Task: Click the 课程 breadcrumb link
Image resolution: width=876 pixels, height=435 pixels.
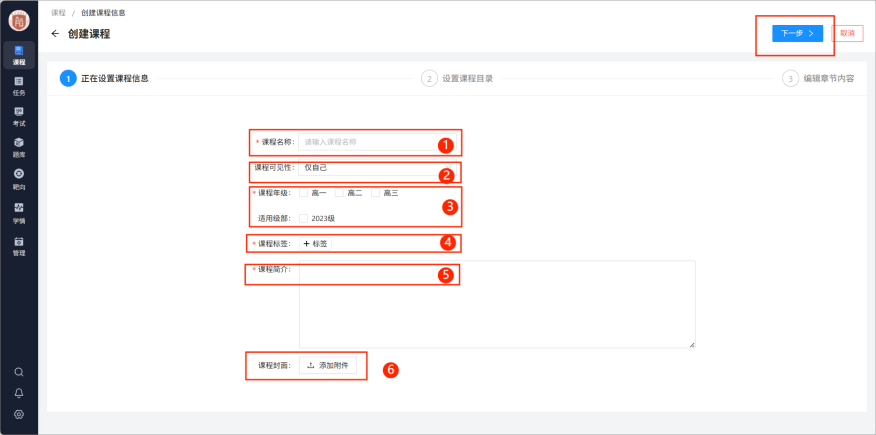Action: pyautogui.click(x=58, y=13)
